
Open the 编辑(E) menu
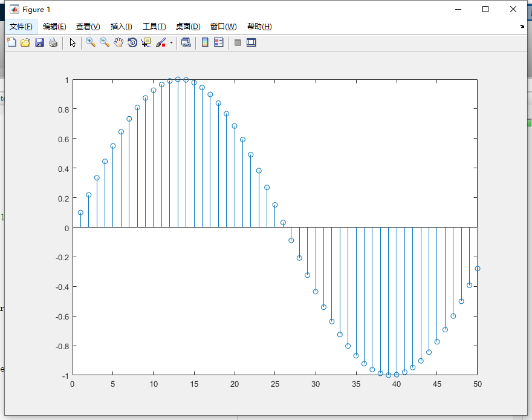pos(54,27)
